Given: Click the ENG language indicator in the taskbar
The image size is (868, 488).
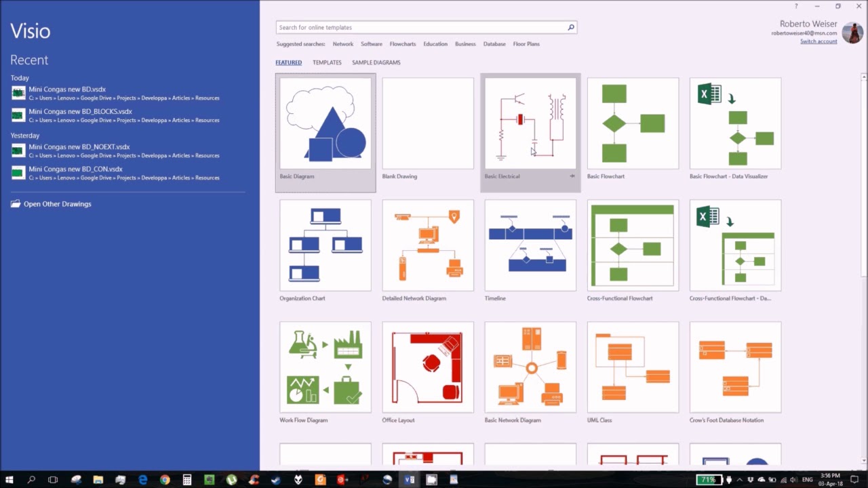Looking at the screenshot, I should pyautogui.click(x=807, y=480).
